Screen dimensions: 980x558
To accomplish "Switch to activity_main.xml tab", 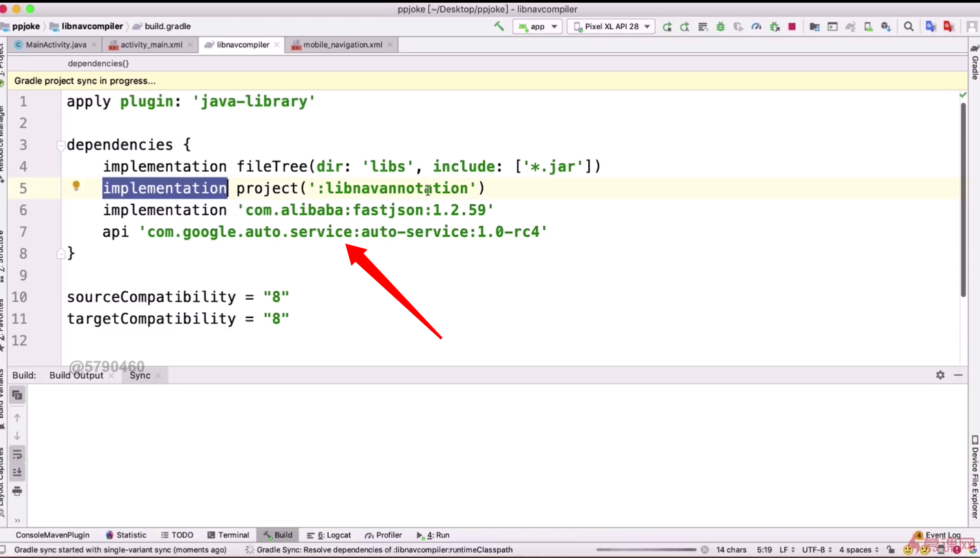I will pyautogui.click(x=151, y=45).
